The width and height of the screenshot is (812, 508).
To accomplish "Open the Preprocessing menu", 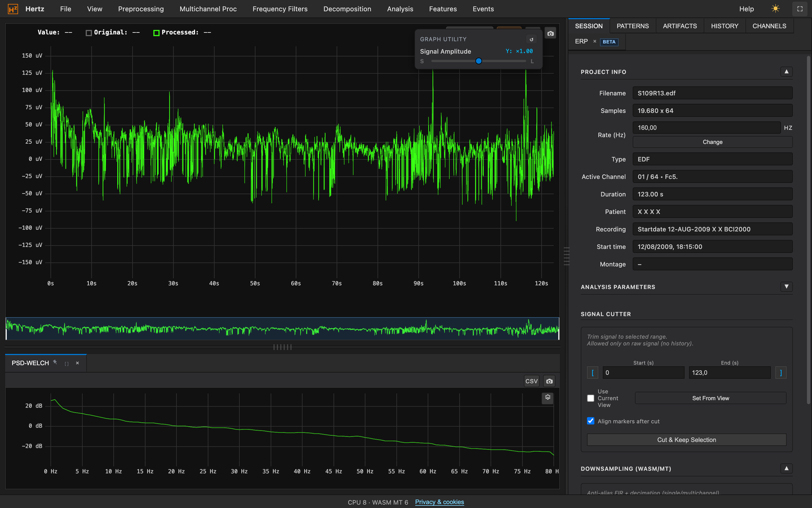I will coord(141,9).
